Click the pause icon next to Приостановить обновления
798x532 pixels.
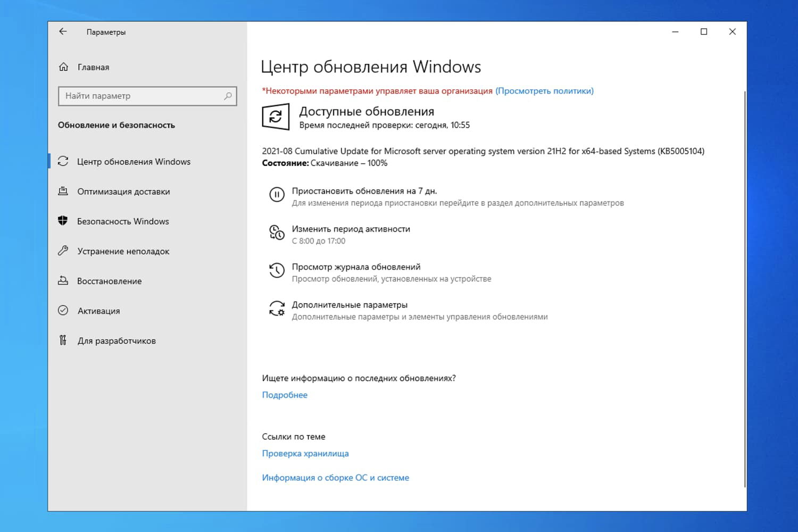(x=277, y=195)
